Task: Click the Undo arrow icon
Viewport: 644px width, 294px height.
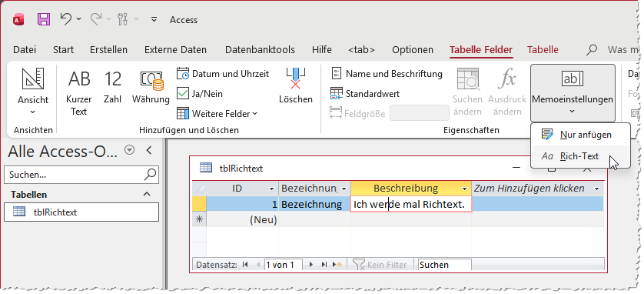Action: [x=66, y=19]
